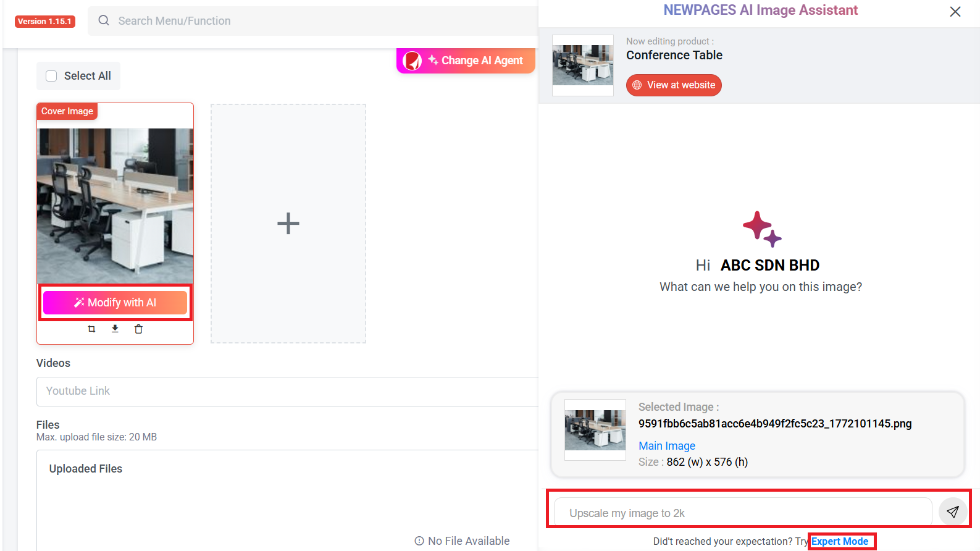The image size is (980, 551).
Task: Click the sparkle stars icon above the greeting
Action: tap(761, 229)
